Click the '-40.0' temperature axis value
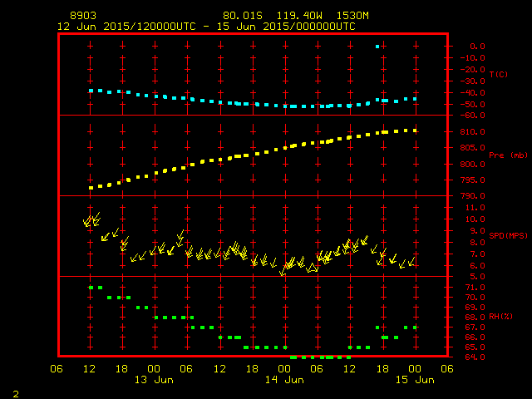532x399 pixels. (x=473, y=92)
